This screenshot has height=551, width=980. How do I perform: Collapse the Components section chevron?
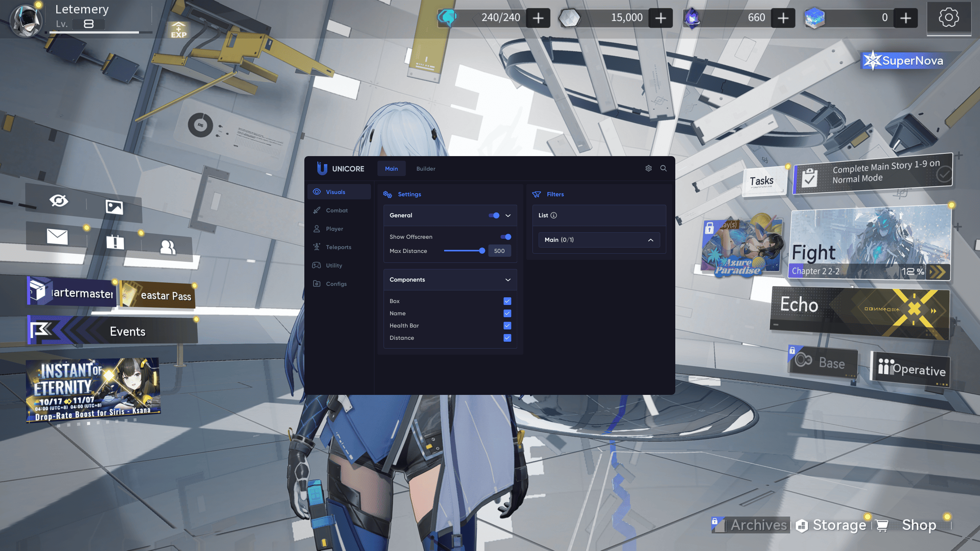(508, 280)
